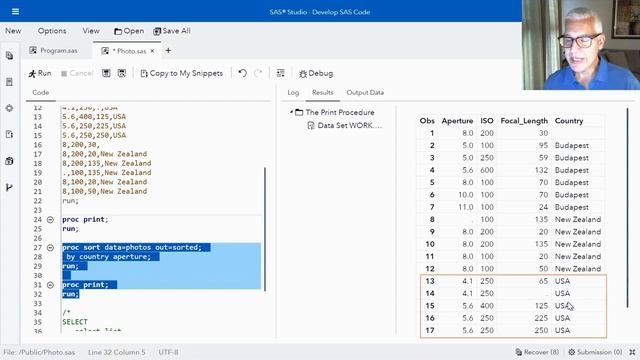Click code line 17 '8,200,20,New Zealand'

[x=104, y=154]
